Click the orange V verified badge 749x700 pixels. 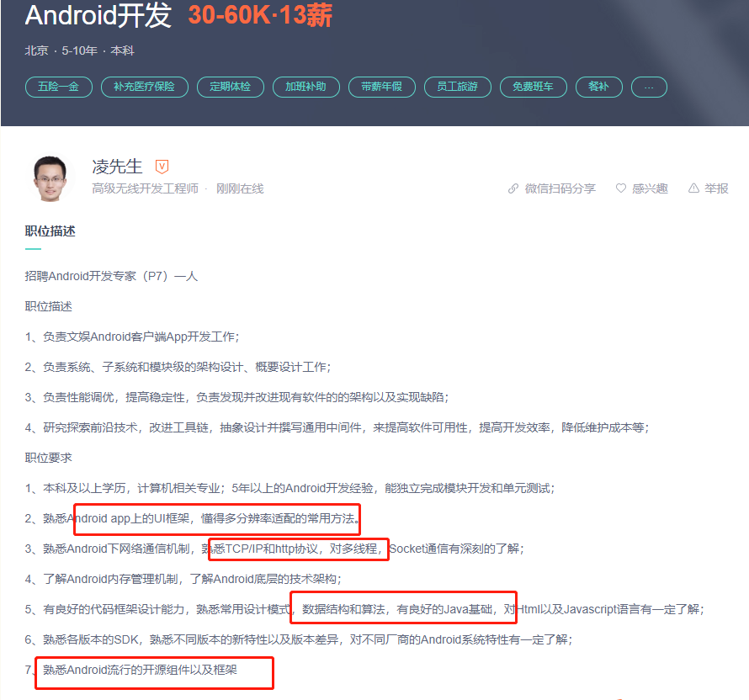click(162, 167)
